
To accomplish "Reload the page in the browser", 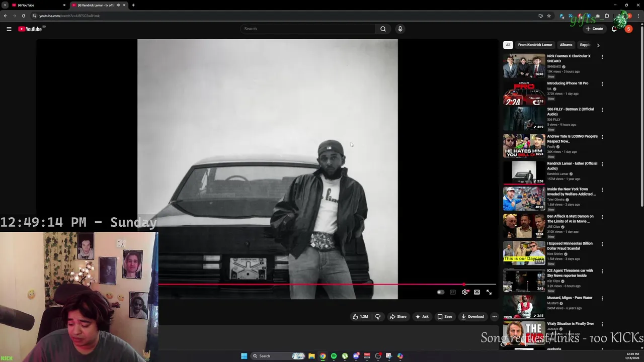I will [23, 16].
